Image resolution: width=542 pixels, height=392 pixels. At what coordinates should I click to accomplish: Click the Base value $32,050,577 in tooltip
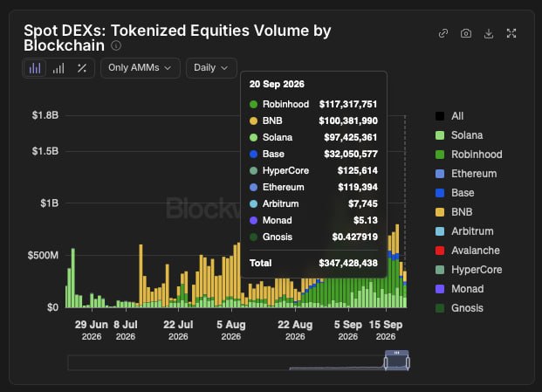pos(351,154)
